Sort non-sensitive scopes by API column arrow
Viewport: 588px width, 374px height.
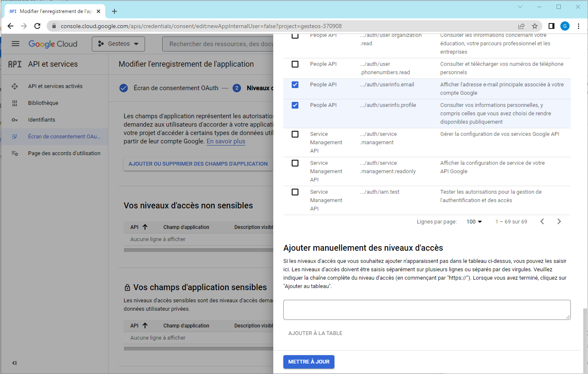[x=145, y=227]
